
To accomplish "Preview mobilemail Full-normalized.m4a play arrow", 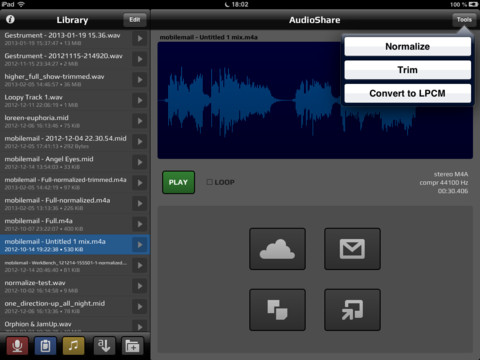I will 140,204.
